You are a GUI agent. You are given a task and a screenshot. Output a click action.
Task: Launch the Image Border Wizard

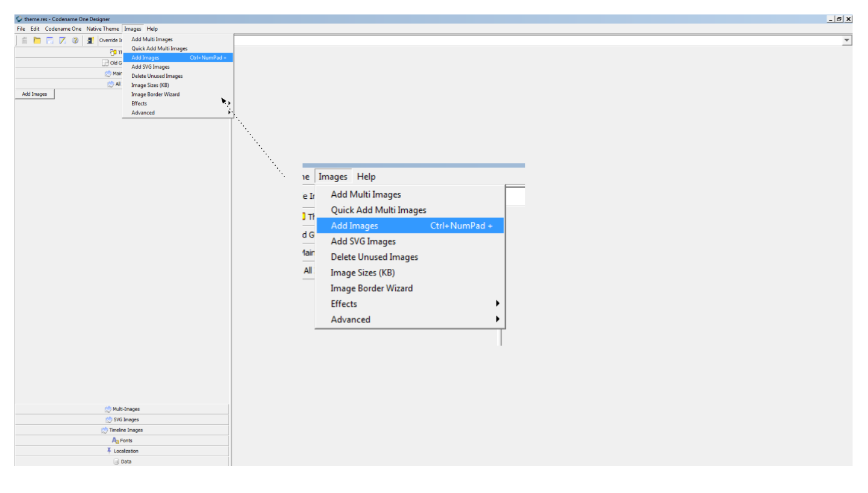click(178, 94)
